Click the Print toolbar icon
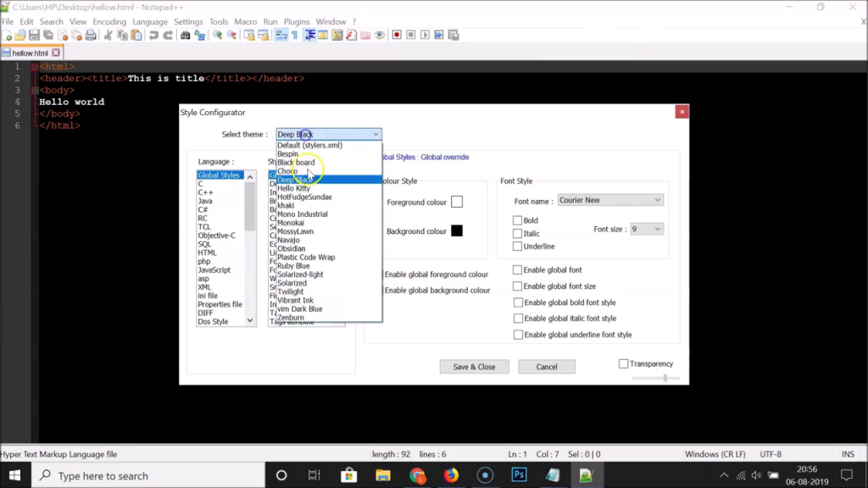Image resolution: width=868 pixels, height=488 pixels. point(91,35)
